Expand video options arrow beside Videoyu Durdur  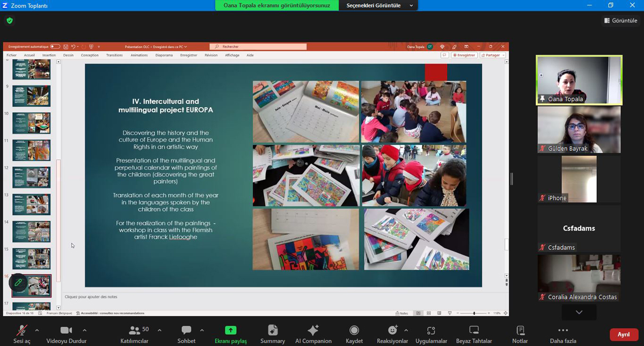[84, 330]
